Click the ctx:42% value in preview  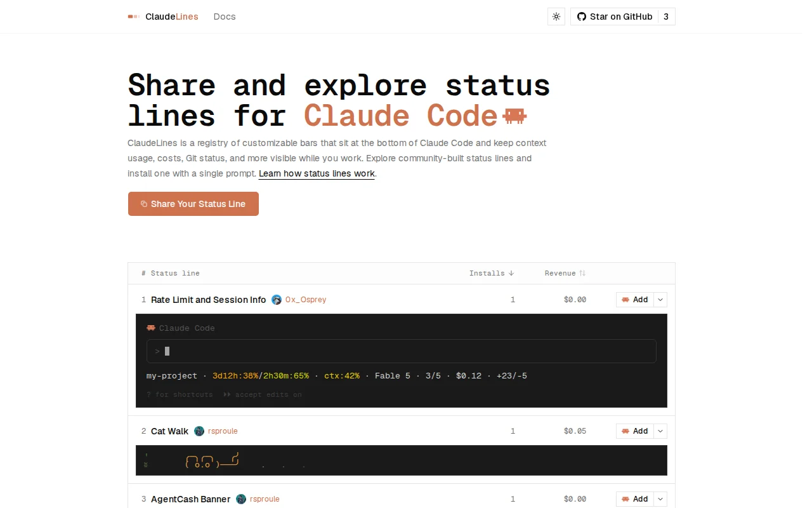342,376
